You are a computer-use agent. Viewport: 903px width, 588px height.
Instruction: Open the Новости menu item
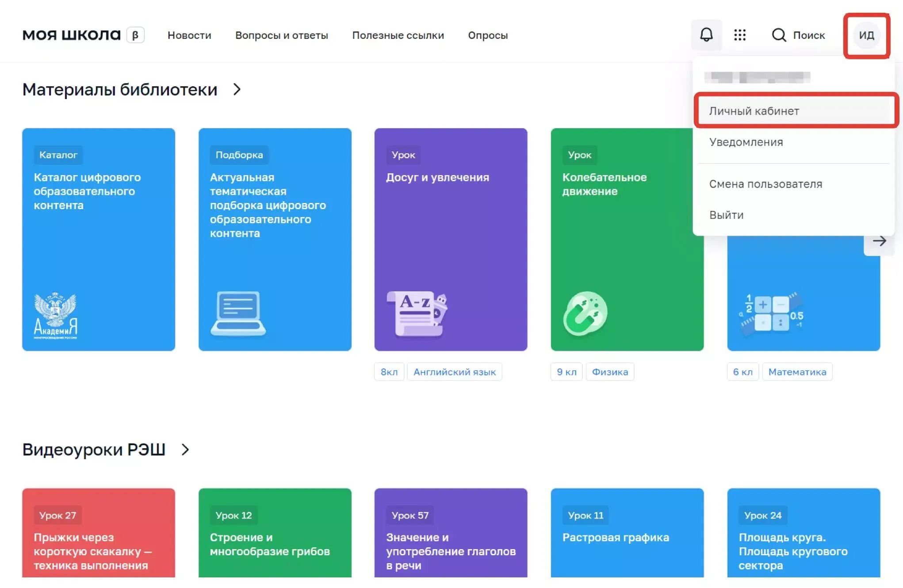coord(189,35)
